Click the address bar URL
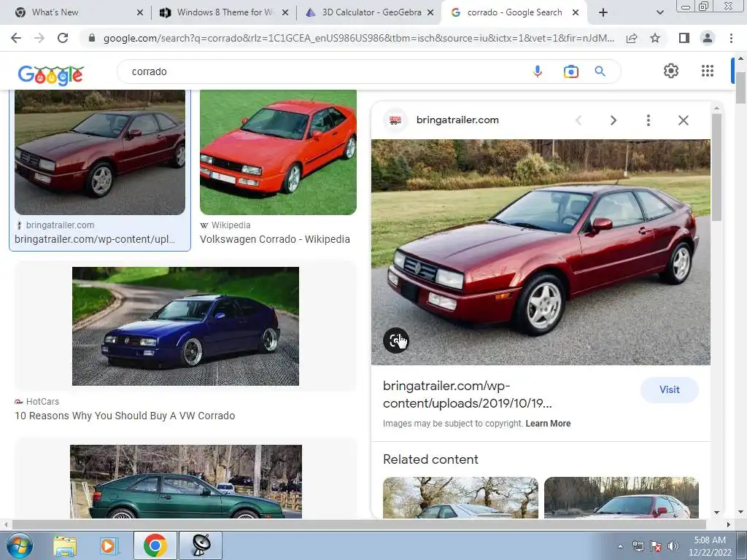The image size is (747, 560). pyautogui.click(x=358, y=38)
